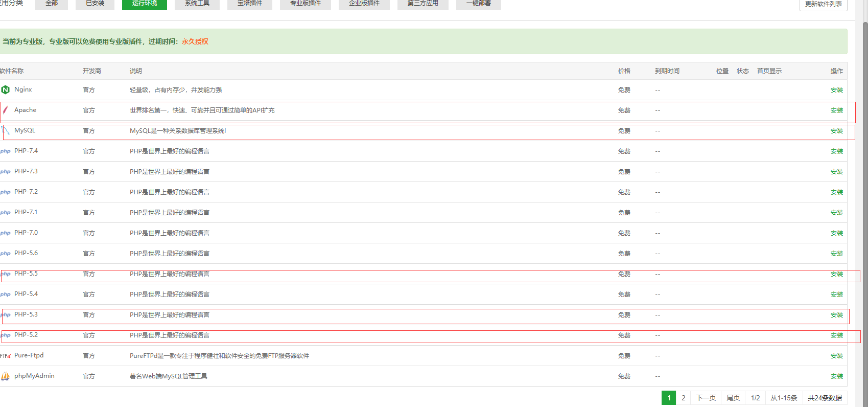Click the Pure-Ftpd software name
Viewport: 868px width, 407px height.
tap(29, 355)
